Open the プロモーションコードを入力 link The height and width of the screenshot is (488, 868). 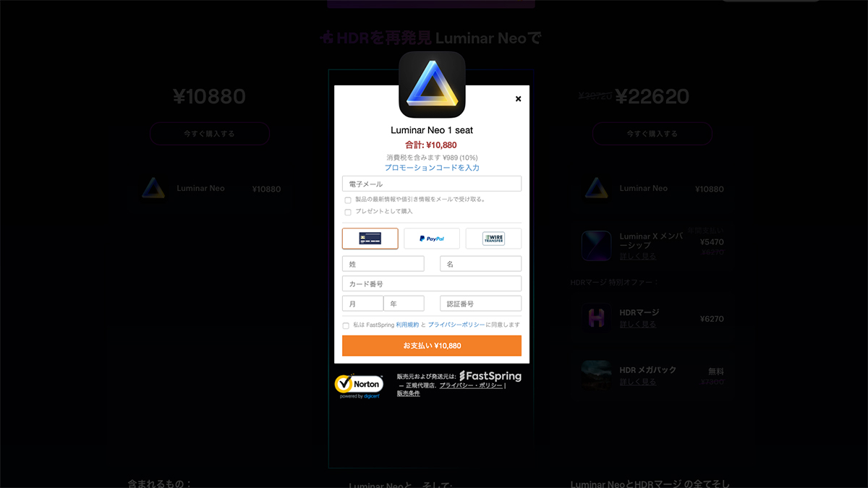coord(432,168)
